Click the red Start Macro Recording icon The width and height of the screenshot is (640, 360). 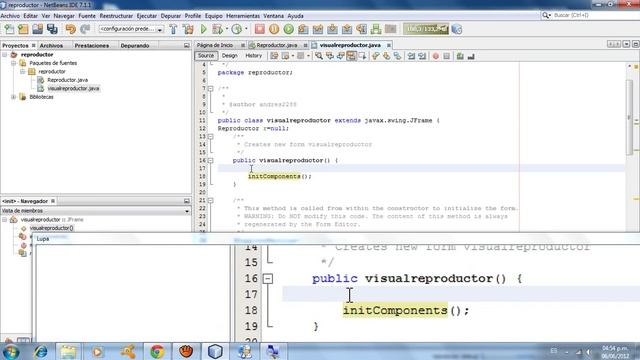436,56
